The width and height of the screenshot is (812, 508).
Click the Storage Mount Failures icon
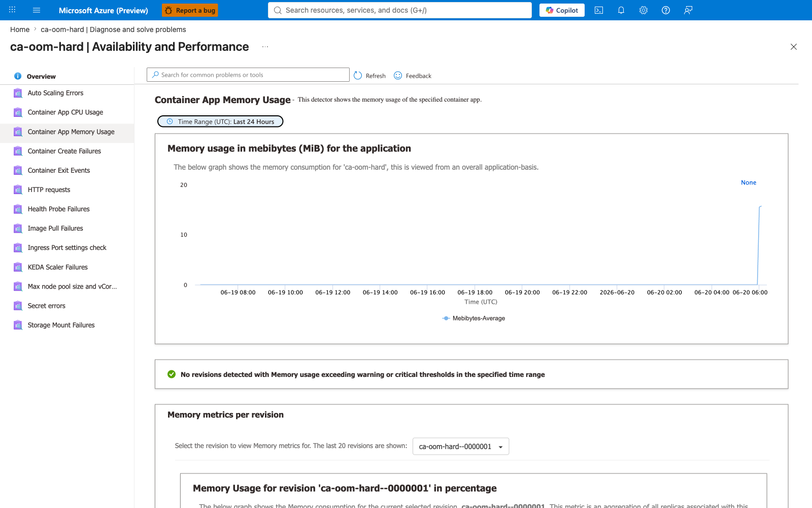click(x=18, y=325)
